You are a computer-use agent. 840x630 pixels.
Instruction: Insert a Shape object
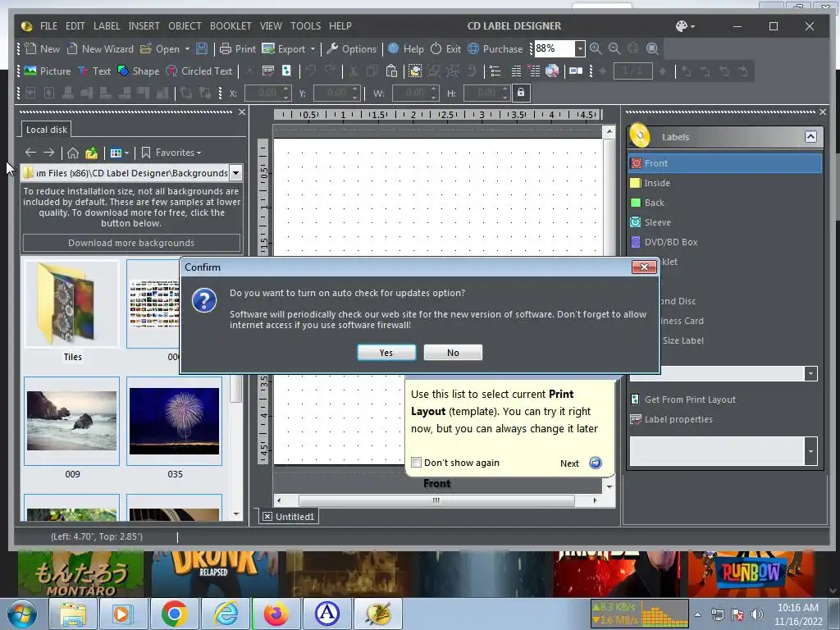coord(138,71)
